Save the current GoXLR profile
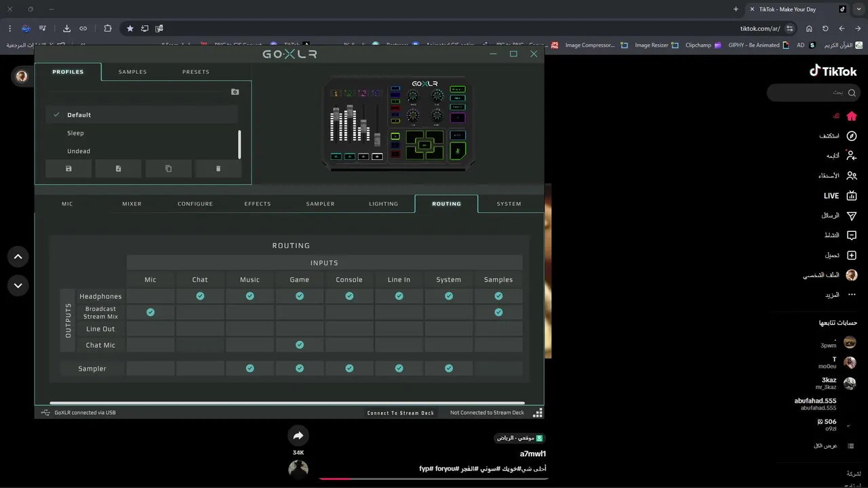 coord(68,169)
